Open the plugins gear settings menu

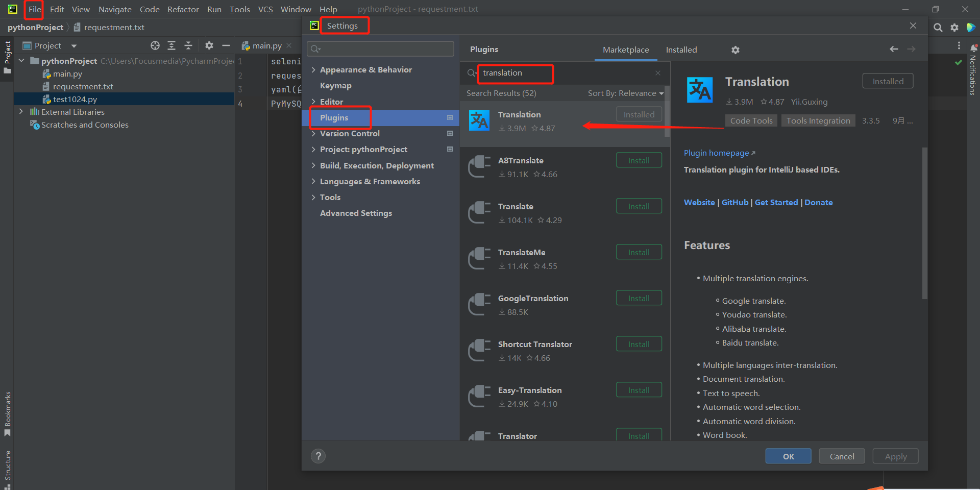[735, 50]
